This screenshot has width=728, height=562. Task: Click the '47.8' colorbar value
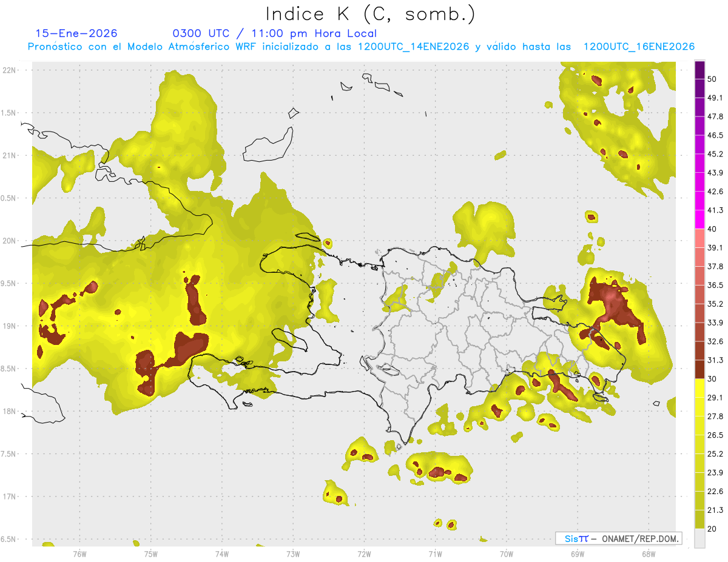[715, 116]
